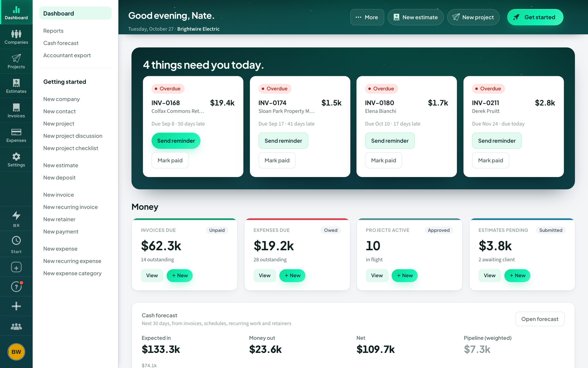The width and height of the screenshot is (588, 368).
Task: Go to Estimates in the sidebar
Action: click(16, 86)
